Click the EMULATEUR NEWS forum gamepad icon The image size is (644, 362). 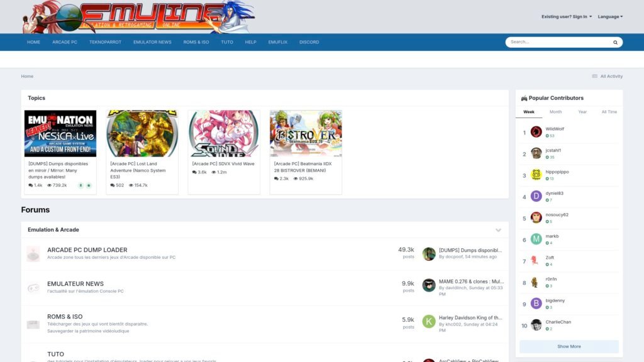(33, 288)
